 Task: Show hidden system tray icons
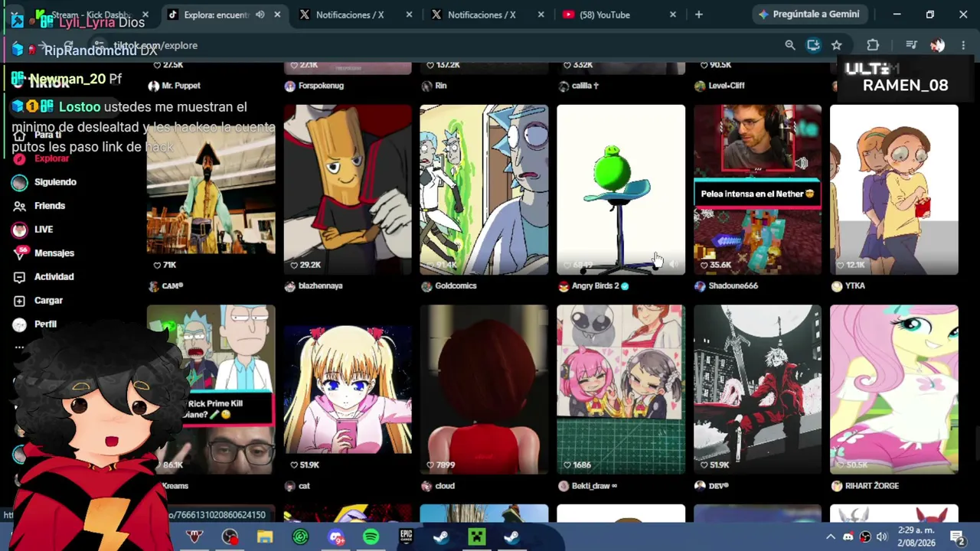click(831, 537)
